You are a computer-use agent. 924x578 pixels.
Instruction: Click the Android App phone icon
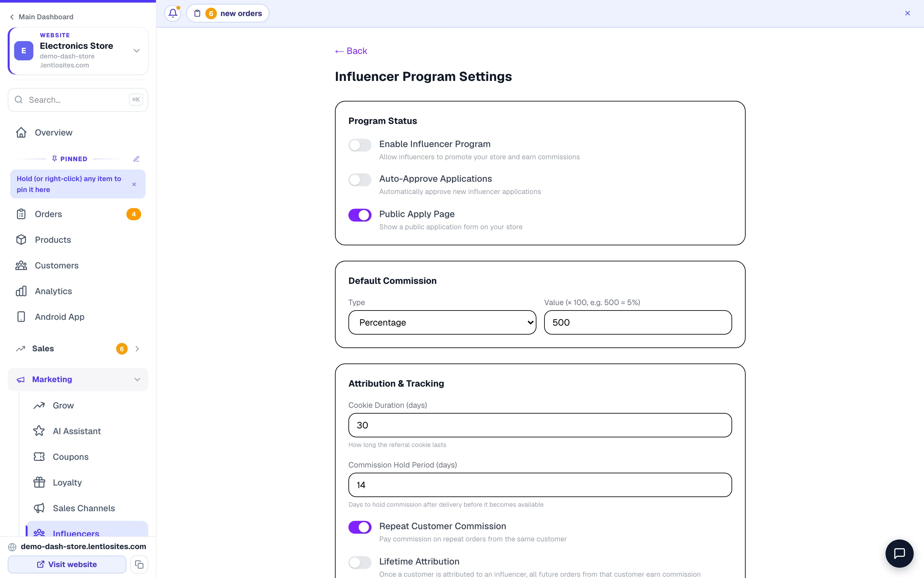pyautogui.click(x=21, y=317)
